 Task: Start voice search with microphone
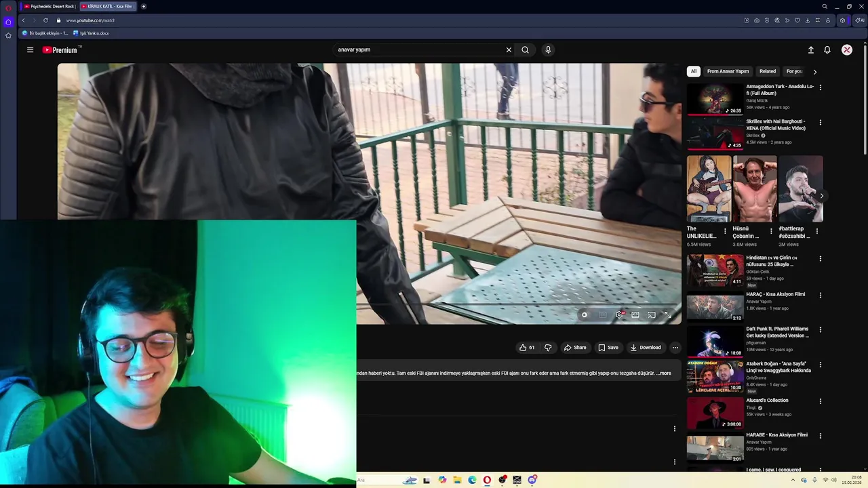(548, 49)
